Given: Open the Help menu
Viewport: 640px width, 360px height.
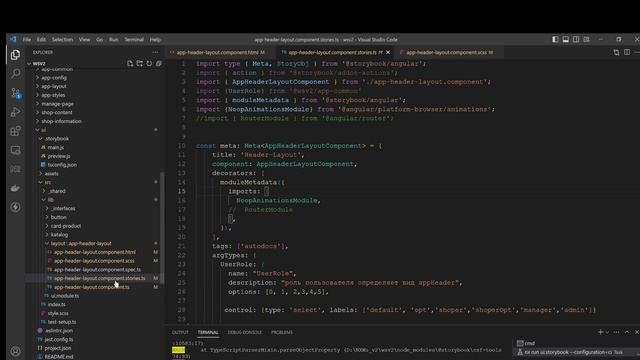Looking at the screenshot, I should coord(155,40).
